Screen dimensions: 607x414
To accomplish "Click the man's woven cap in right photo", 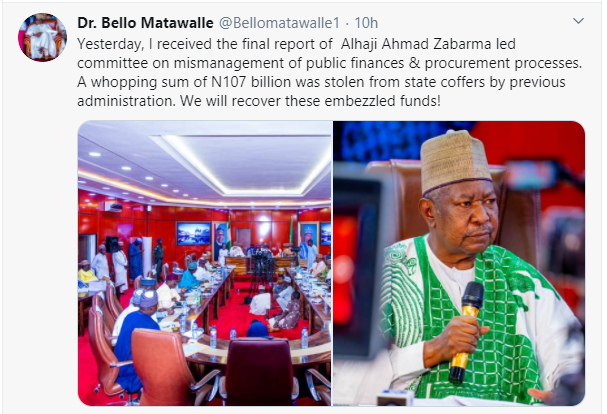I will [x=454, y=161].
